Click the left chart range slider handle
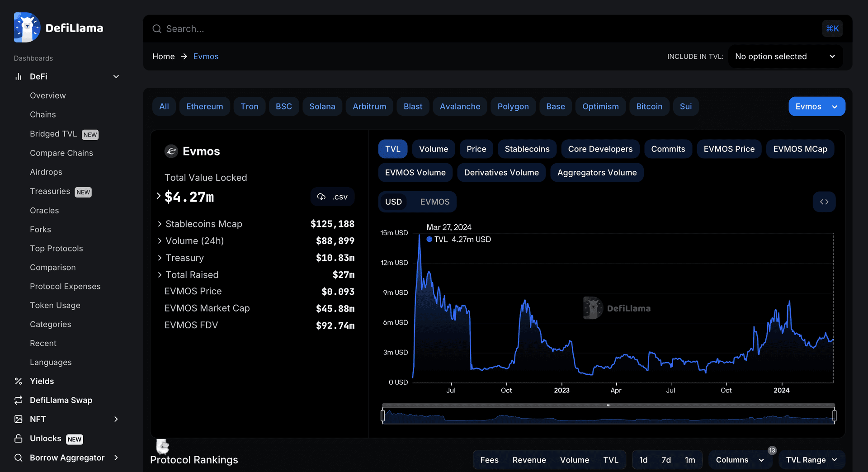This screenshot has width=868, height=472. coord(383,415)
